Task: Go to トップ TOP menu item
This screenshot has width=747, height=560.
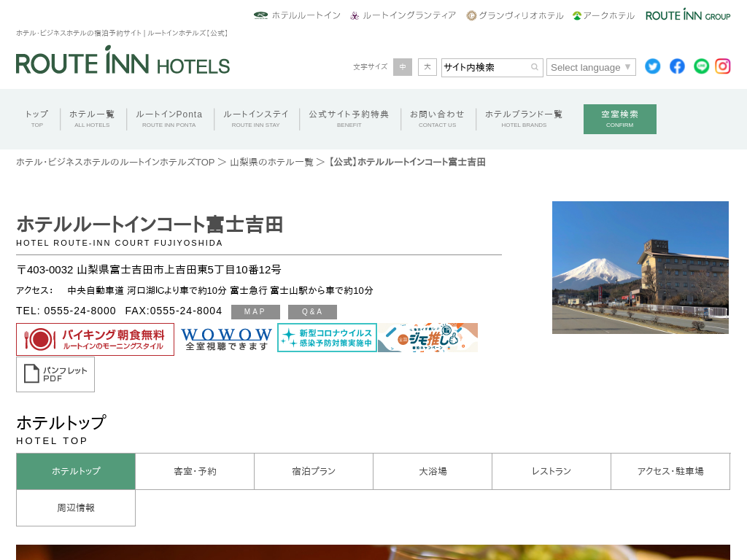Action: [x=37, y=119]
